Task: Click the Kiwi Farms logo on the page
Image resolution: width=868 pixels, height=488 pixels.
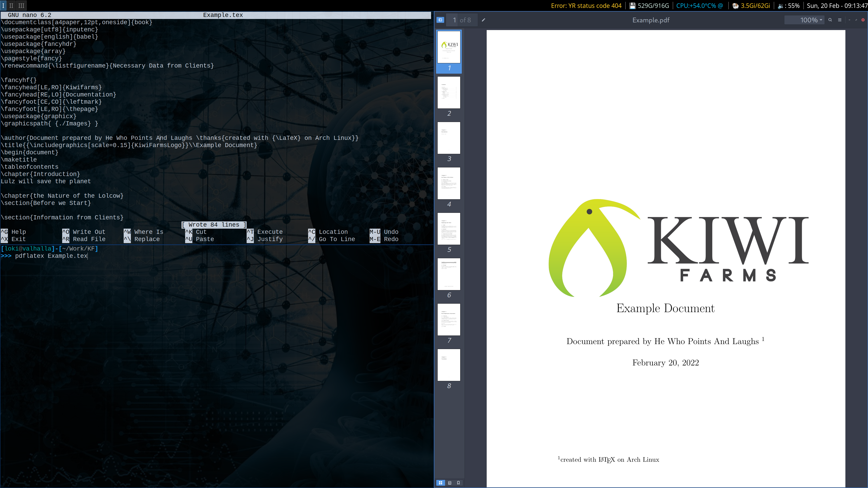Action: point(679,248)
